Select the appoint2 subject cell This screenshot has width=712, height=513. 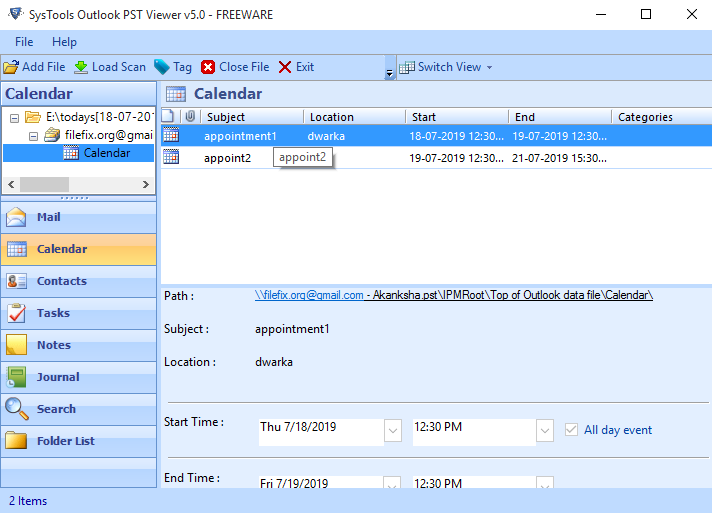[x=227, y=158]
